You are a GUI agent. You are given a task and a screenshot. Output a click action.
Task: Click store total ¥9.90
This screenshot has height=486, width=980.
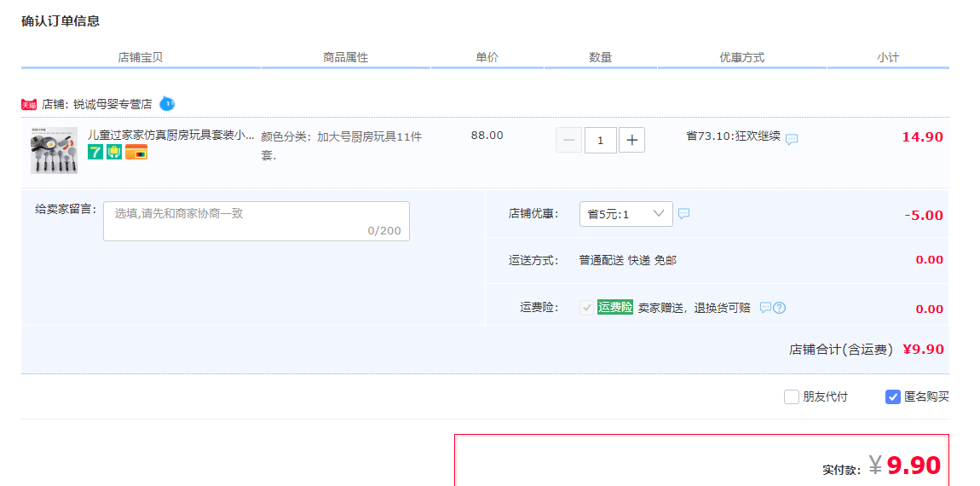[923, 350]
